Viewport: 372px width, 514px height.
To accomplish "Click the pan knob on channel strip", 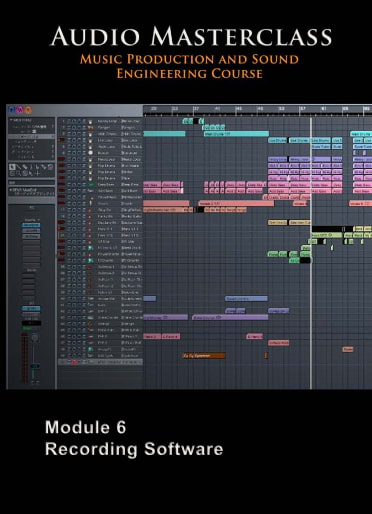I will tap(35, 338).
